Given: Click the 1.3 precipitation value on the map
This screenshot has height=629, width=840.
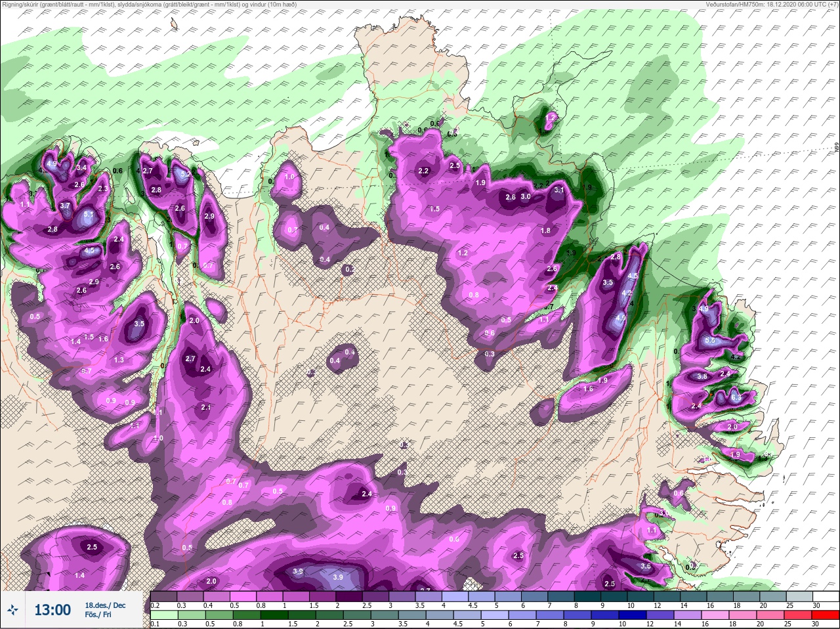Looking at the screenshot, I should coord(119,360).
